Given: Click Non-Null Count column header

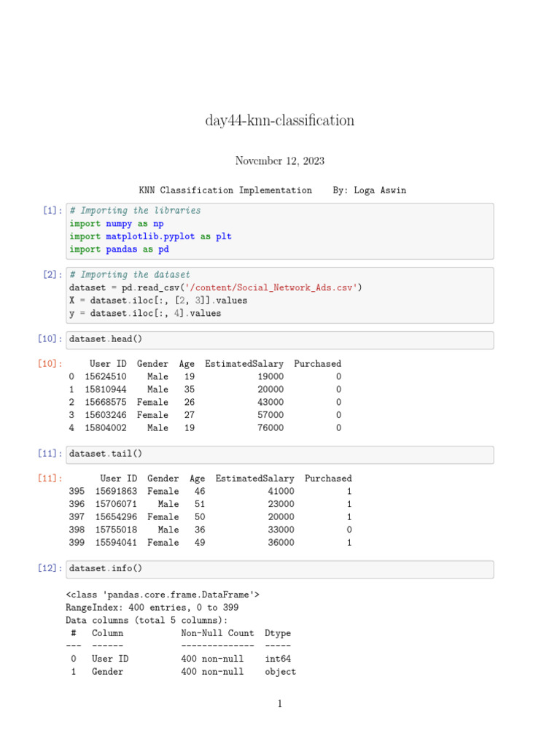Looking at the screenshot, I should pyautogui.click(x=217, y=634).
